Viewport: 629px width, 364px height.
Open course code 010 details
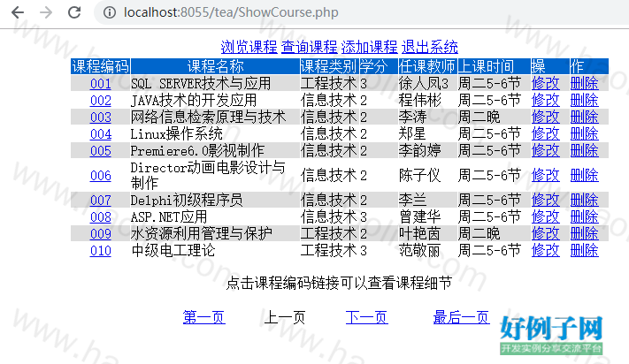click(101, 251)
